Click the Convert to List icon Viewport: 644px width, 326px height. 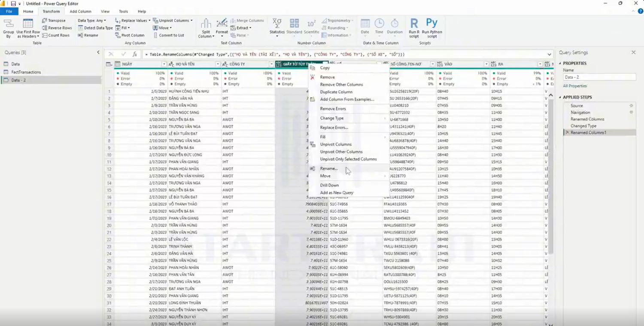[155, 35]
